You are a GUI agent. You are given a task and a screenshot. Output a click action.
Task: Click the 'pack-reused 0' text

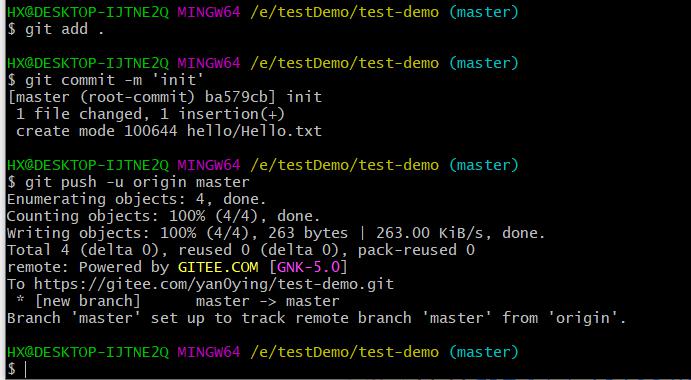click(x=416, y=250)
